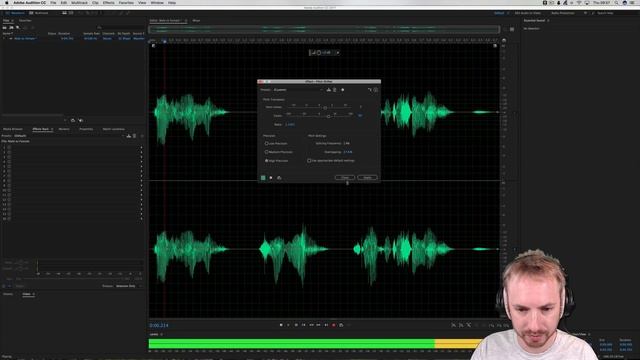Switch to the Media Browser tab
640x360 pixels.
tap(13, 129)
